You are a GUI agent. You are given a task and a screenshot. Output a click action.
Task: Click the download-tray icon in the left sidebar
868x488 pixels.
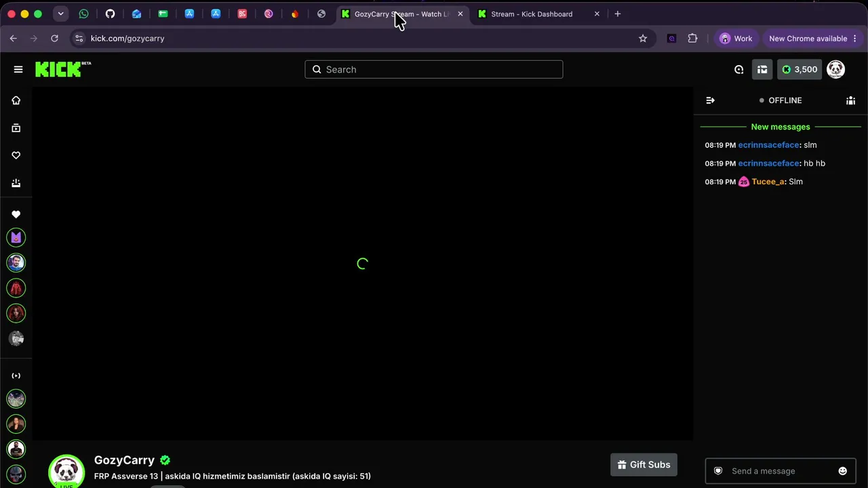point(16,183)
